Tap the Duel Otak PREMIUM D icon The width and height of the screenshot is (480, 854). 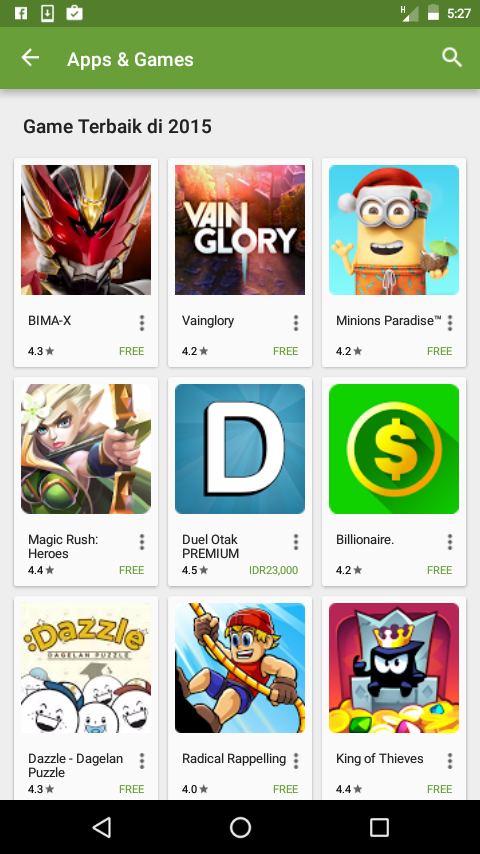(x=240, y=449)
